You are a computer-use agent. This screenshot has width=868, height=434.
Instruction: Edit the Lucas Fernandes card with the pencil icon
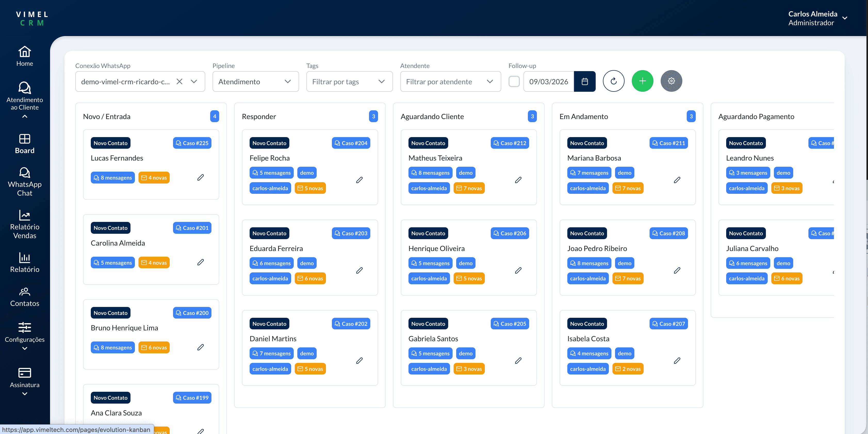201,177
